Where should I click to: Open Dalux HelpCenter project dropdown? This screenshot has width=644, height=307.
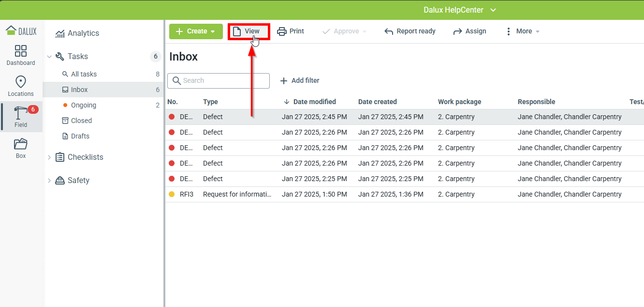tap(460, 10)
